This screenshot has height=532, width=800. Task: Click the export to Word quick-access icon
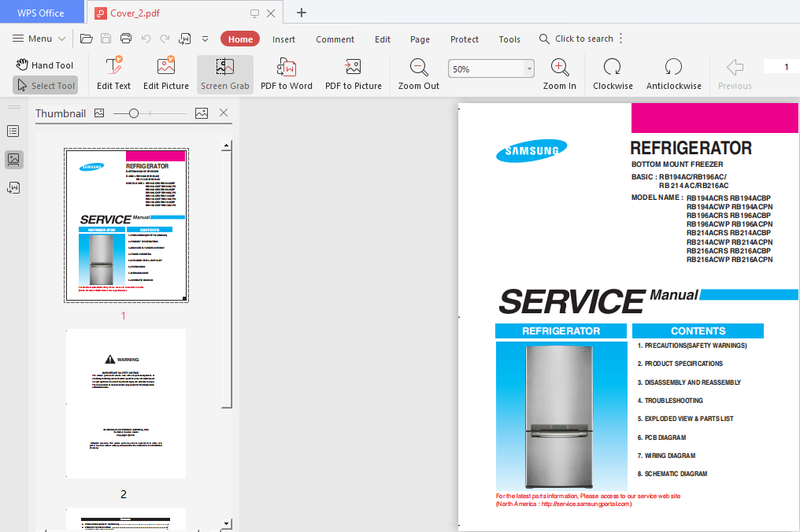pos(185,39)
